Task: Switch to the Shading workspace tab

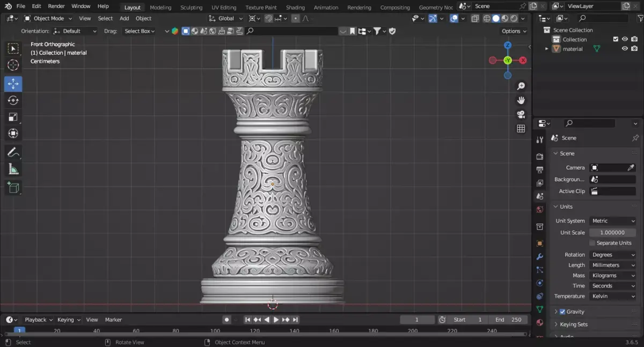Action: click(x=295, y=8)
